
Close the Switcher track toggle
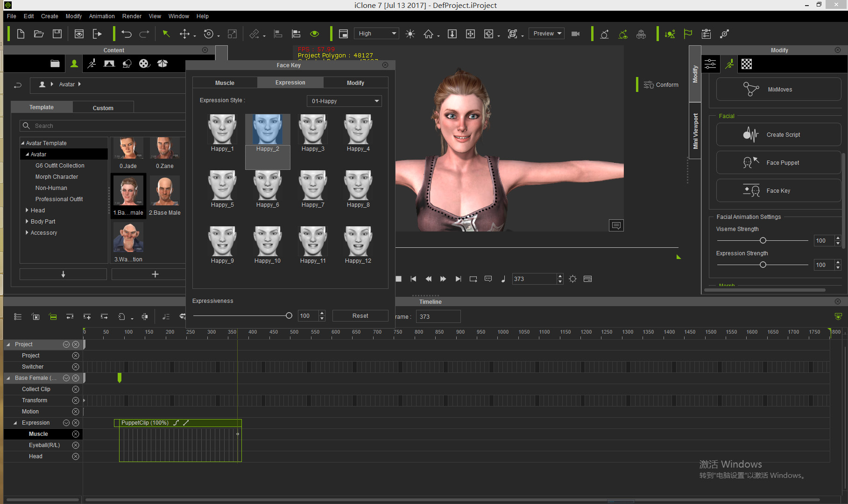coord(76,367)
